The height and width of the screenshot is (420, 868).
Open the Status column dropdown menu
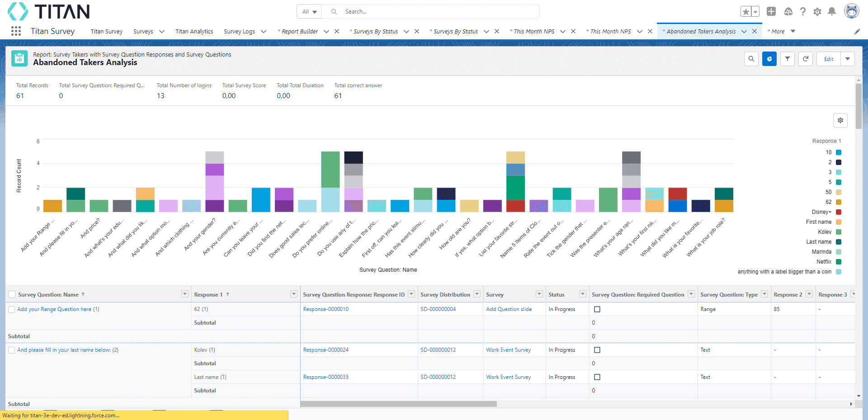tap(582, 294)
